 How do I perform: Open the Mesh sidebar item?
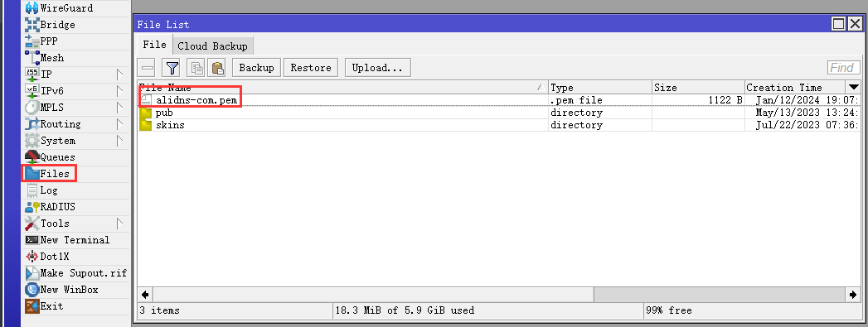click(x=45, y=58)
